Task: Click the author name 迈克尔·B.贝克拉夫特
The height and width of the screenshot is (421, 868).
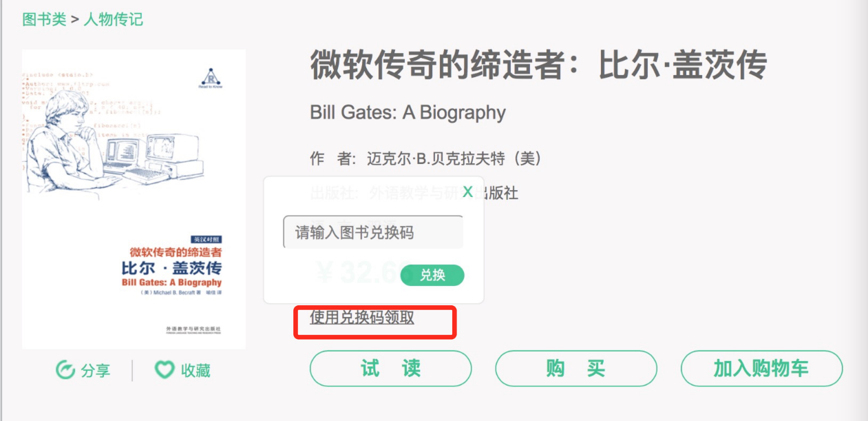Action: click(x=454, y=159)
